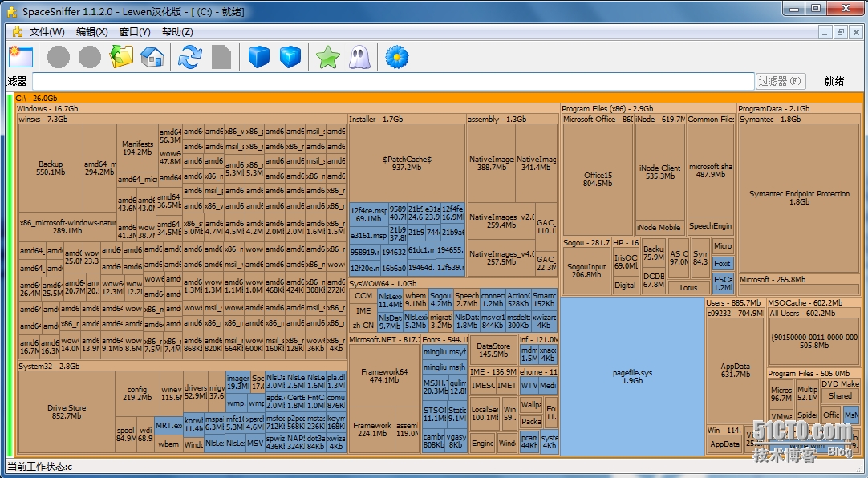Go up a level with the folder arrow icon
The height and width of the screenshot is (478, 868).
(121, 56)
